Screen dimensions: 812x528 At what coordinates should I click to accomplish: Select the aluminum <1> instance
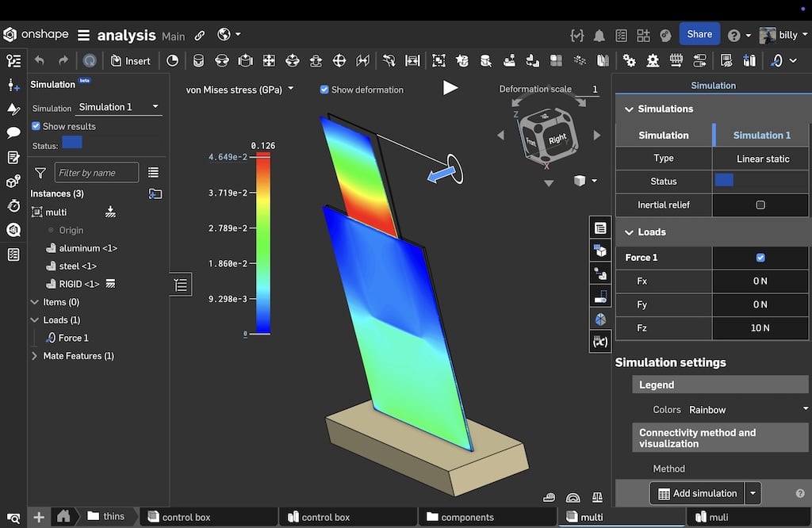pos(87,248)
